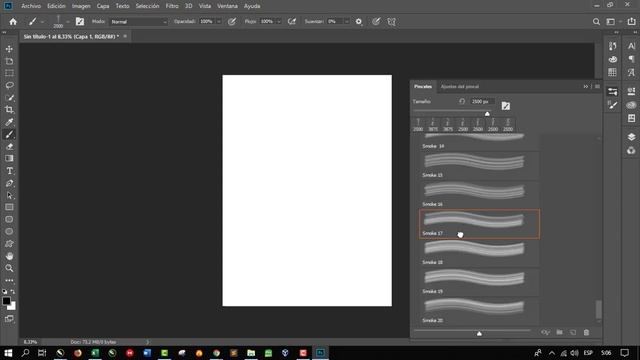Image resolution: width=640 pixels, height=360 pixels.
Task: Open the Modo blend mode dropdown
Action: coord(139,22)
